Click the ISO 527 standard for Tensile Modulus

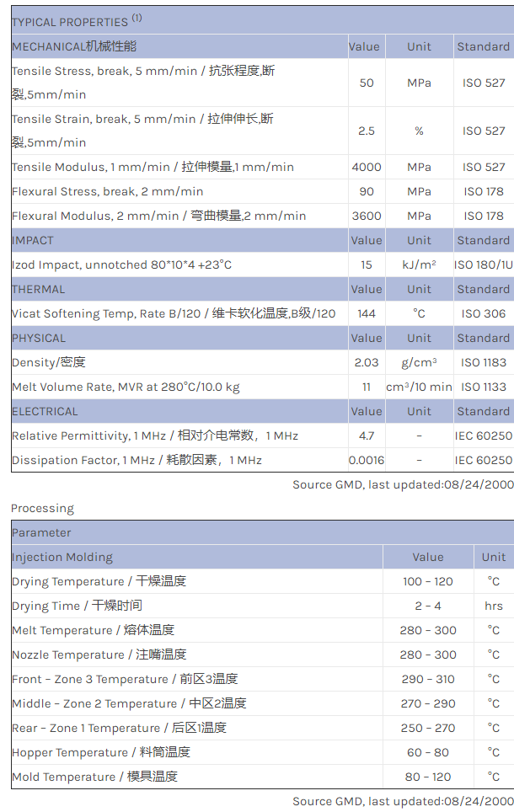(x=484, y=167)
